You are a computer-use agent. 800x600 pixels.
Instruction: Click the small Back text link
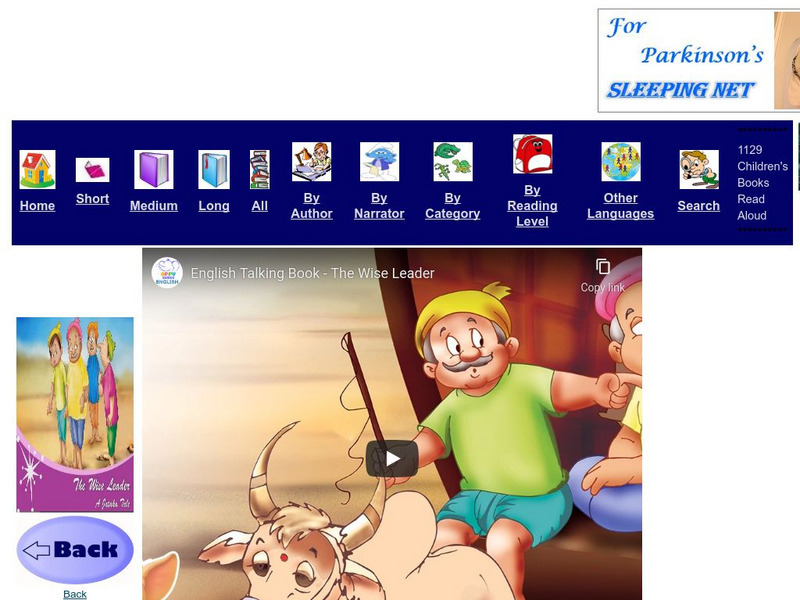click(74, 594)
